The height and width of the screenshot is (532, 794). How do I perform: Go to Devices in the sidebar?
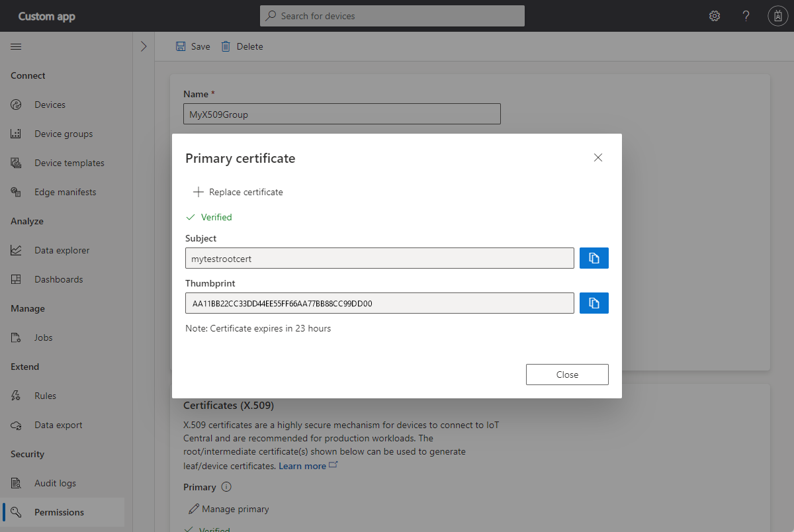coord(50,105)
